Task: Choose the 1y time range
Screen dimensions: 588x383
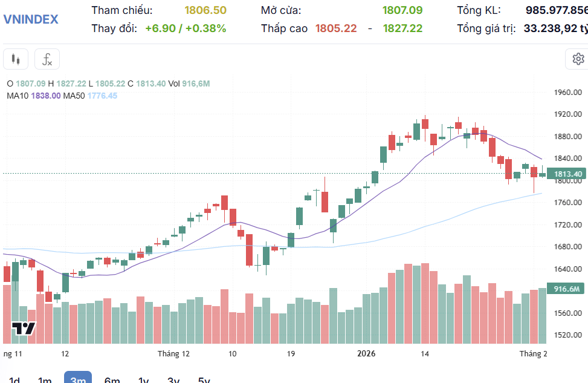Action: click(143, 380)
